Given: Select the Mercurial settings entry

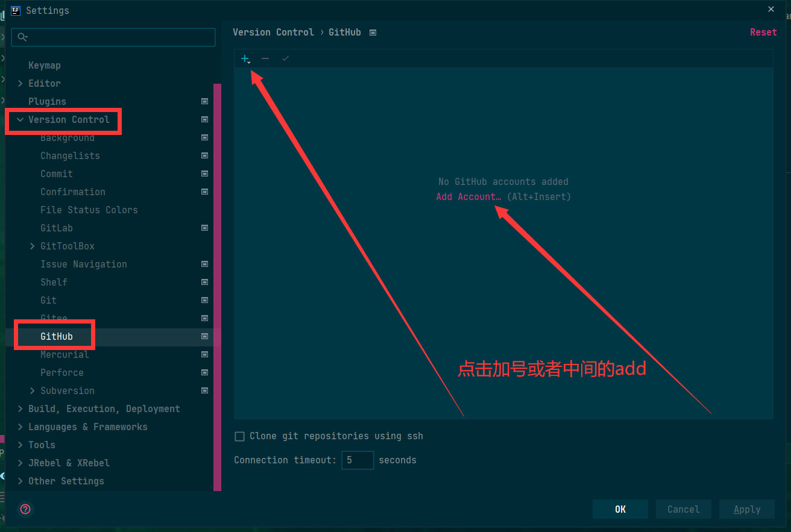Looking at the screenshot, I should tap(65, 354).
